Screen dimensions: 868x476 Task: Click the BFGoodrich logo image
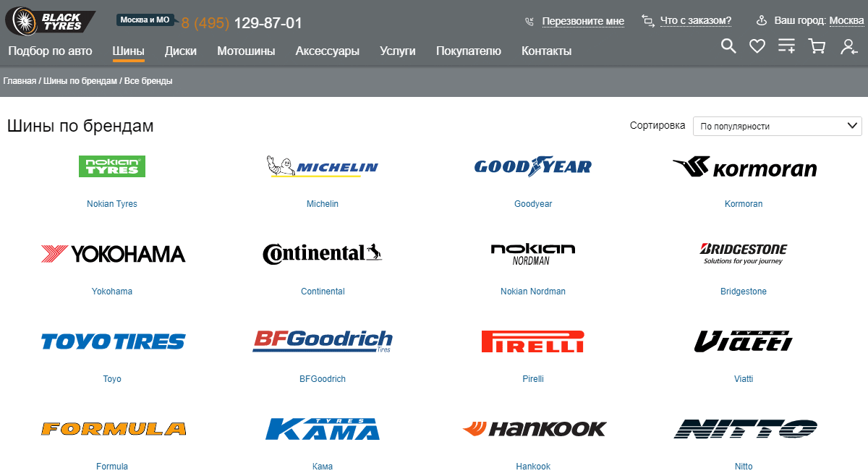323,341
